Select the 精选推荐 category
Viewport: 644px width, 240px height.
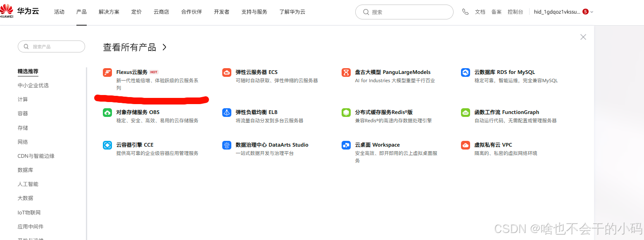click(28, 71)
